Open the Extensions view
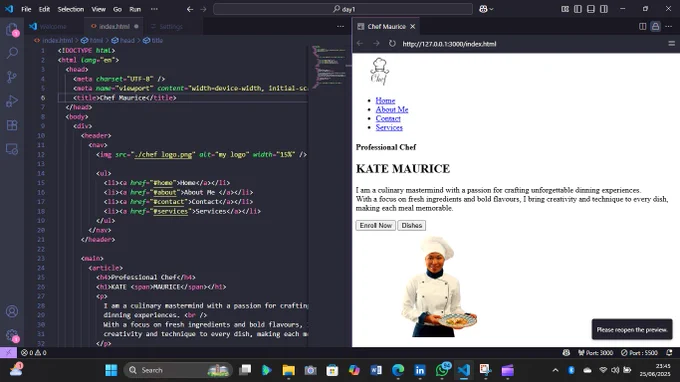 tap(12, 125)
